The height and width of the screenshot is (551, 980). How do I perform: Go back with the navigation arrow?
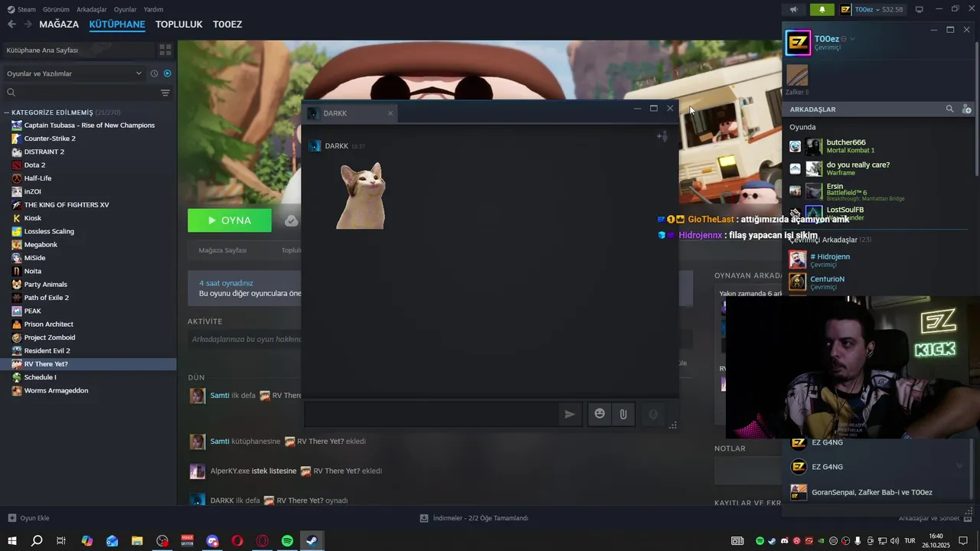coord(11,24)
